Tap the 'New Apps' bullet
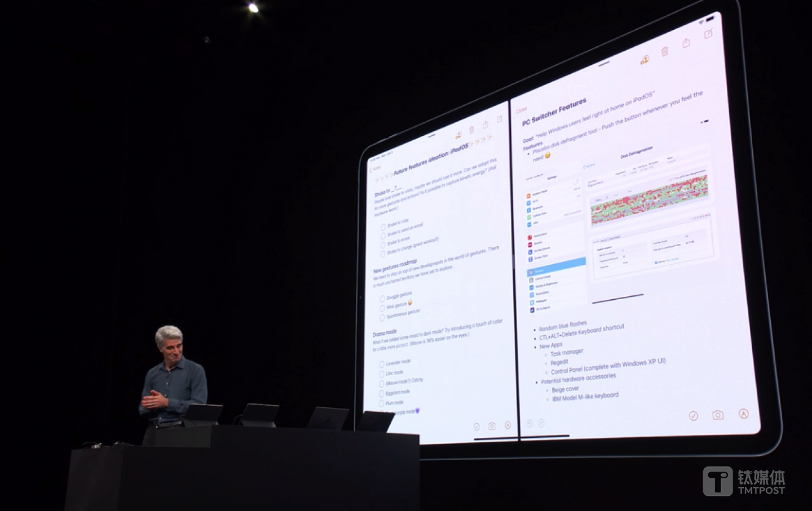812x511 pixels. 551,345
